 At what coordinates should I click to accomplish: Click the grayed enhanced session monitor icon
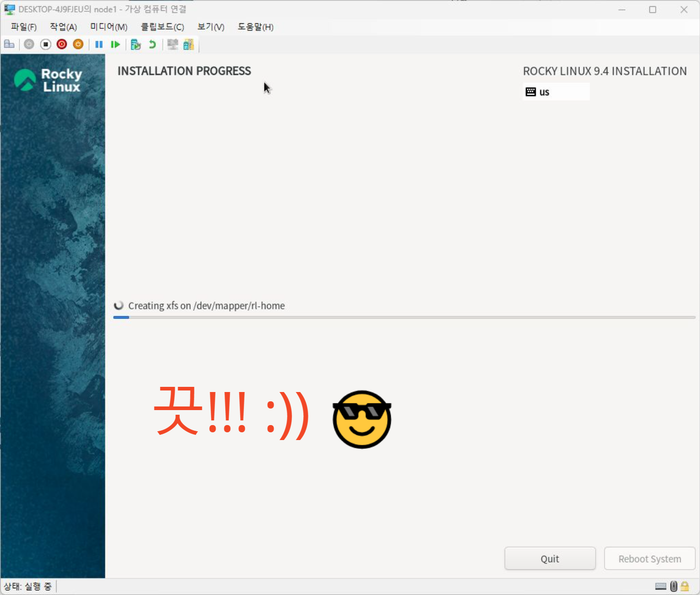coord(173,44)
